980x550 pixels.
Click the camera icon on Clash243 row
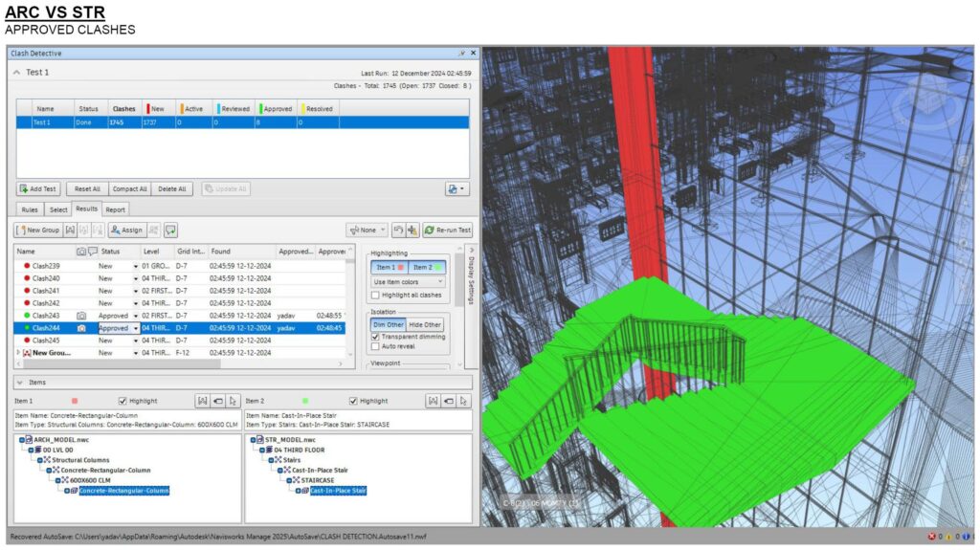click(x=81, y=315)
